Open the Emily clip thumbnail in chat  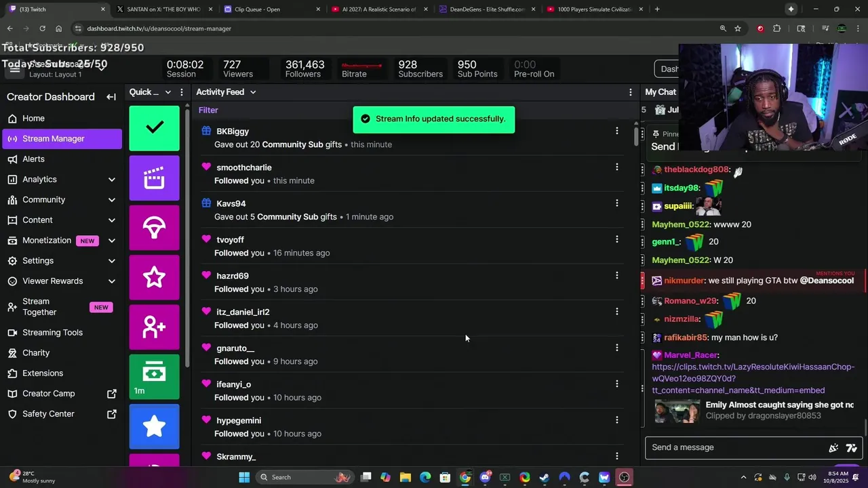677,411
